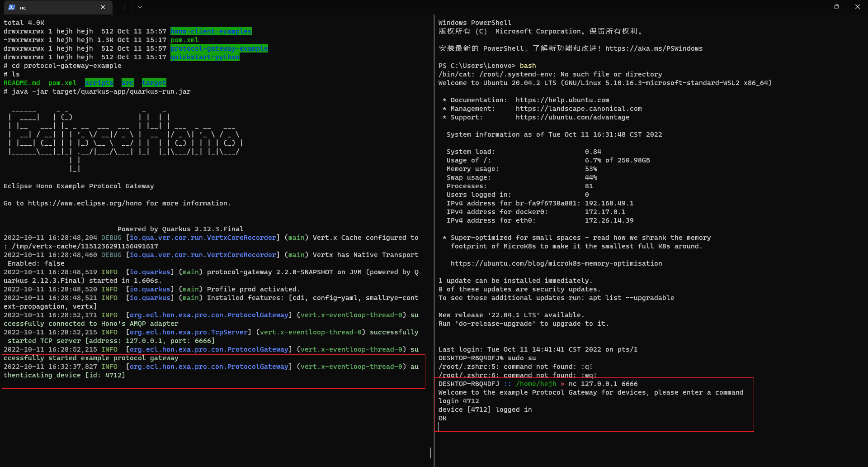Open the aka.ms/PSWindows link

coord(653,48)
